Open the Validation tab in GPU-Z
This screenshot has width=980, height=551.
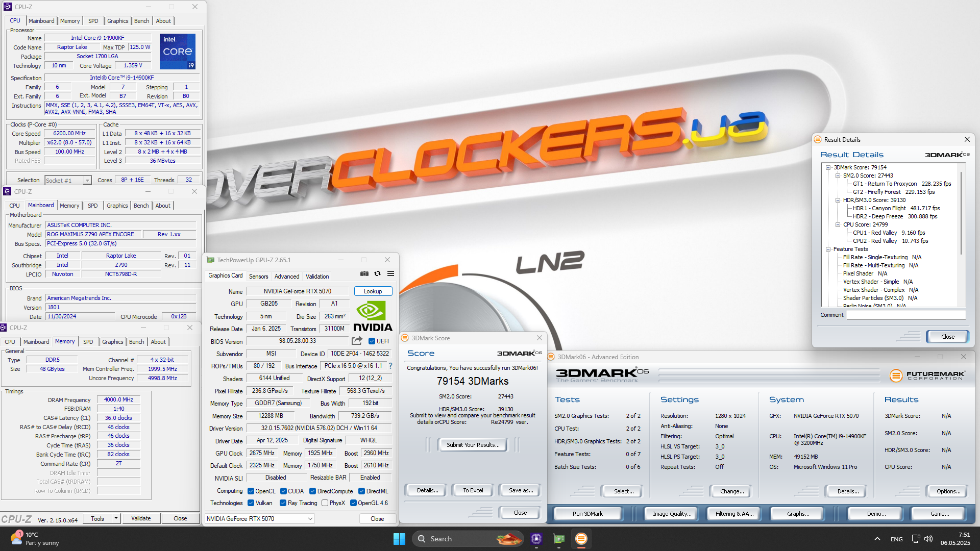coord(317,277)
